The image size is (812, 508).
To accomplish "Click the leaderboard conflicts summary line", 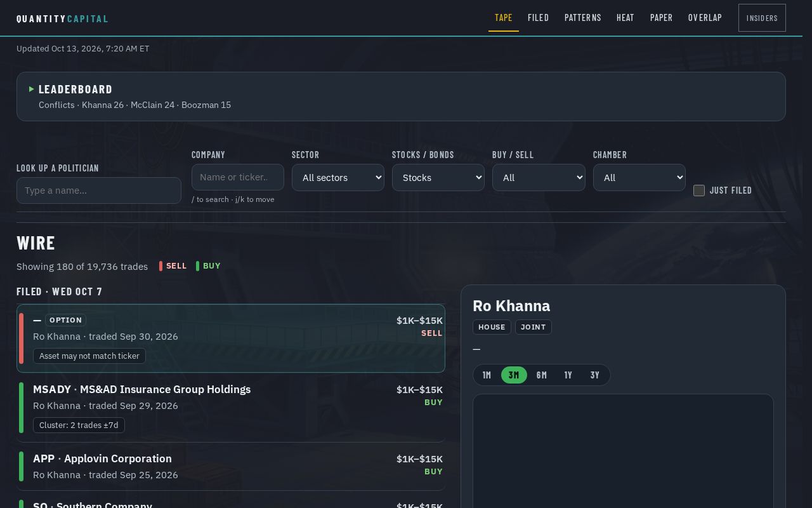I will pos(134,105).
